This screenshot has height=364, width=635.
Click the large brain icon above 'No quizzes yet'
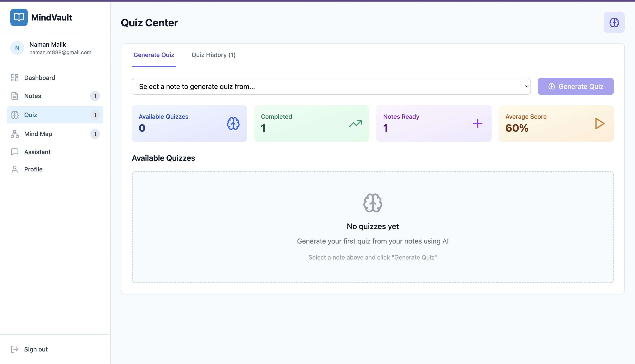[x=372, y=203]
